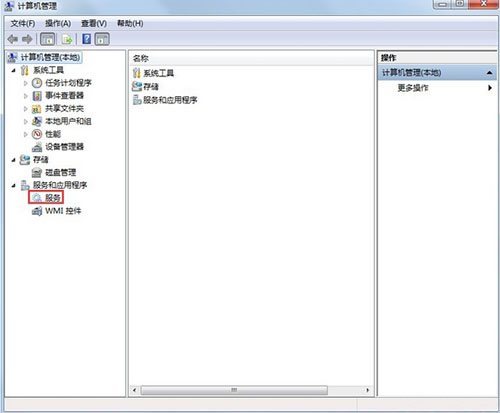Click 系统工具 icon in the middle list
The image size is (500, 413).
click(x=137, y=73)
